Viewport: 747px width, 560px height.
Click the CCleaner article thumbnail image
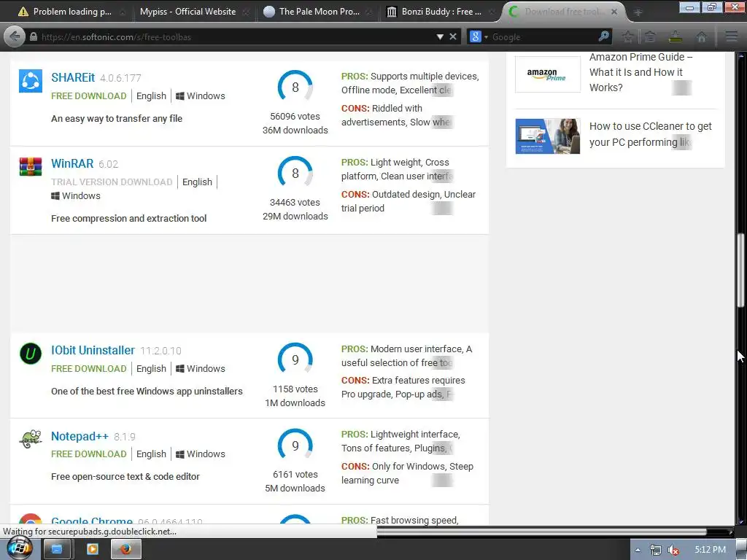point(548,136)
